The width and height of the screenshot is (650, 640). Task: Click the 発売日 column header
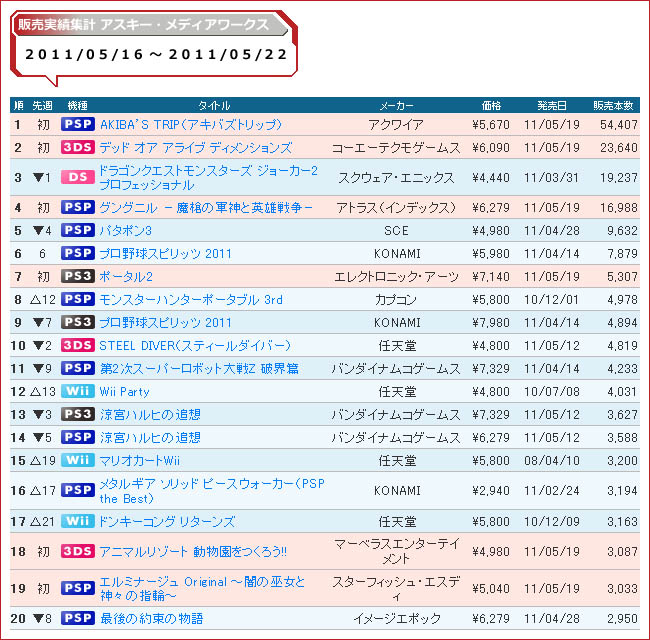coord(552,105)
